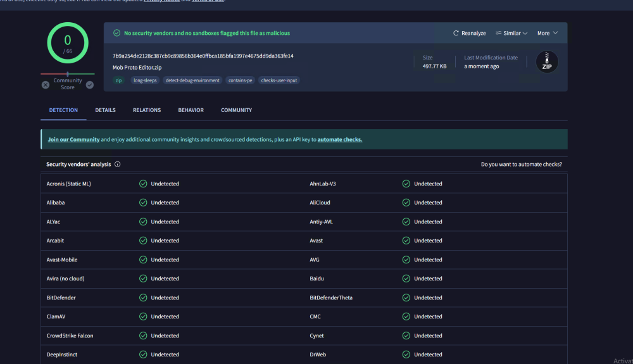Click the CrowdStrike Falcon undetected check icon

tap(143, 336)
